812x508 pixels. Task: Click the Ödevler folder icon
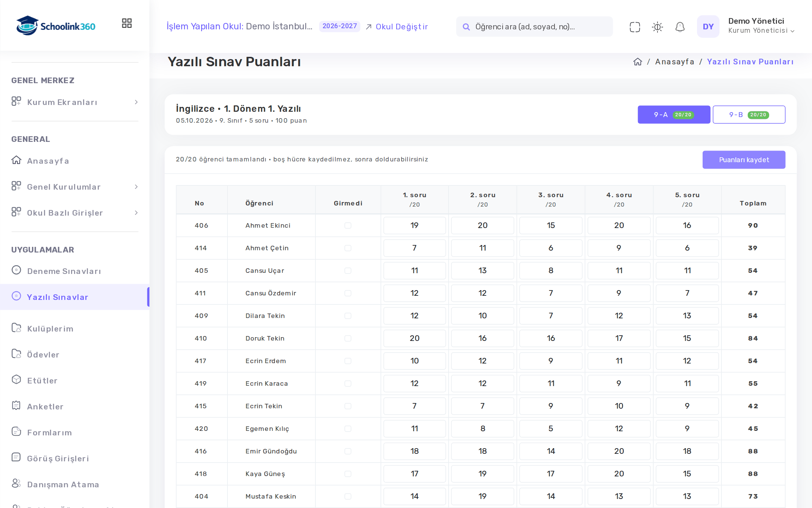click(16, 354)
